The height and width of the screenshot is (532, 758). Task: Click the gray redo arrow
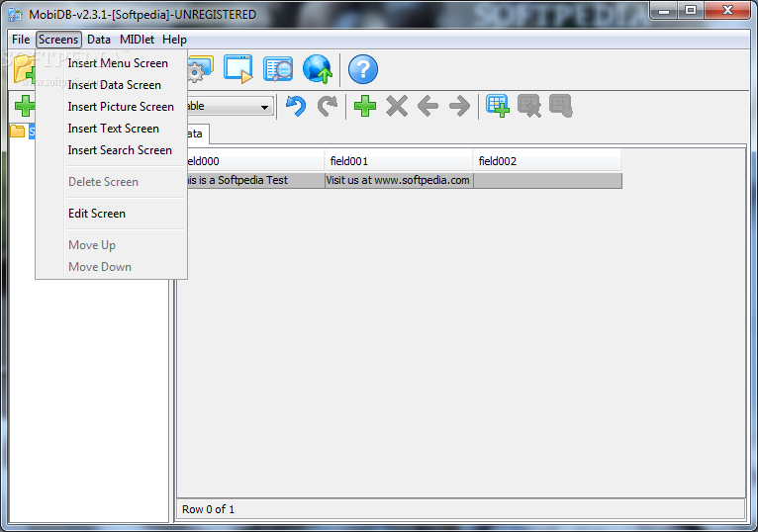tap(328, 106)
